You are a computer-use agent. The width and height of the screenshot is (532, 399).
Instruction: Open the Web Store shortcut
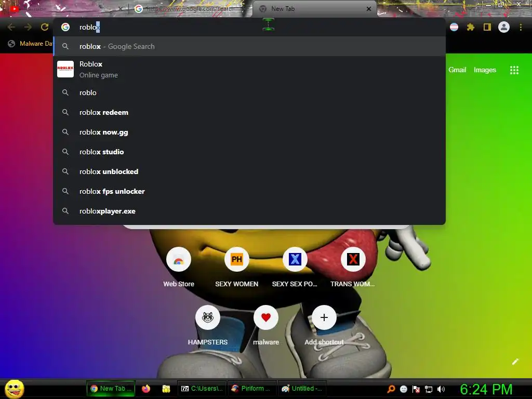tap(179, 268)
